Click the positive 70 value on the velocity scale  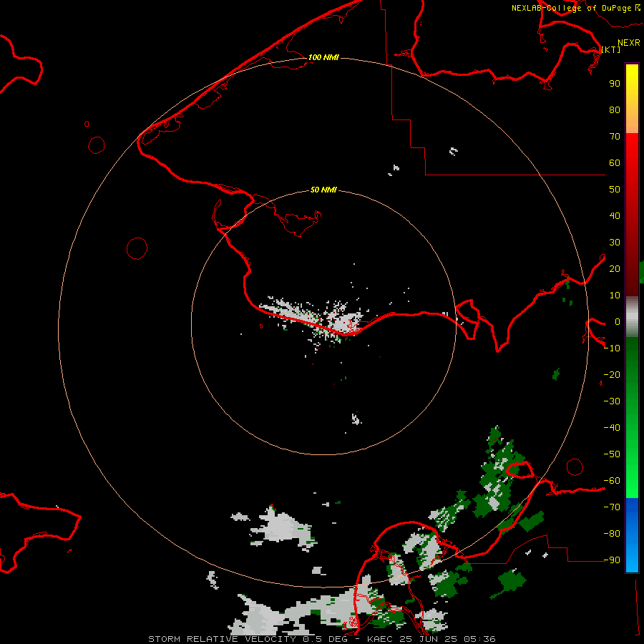click(x=615, y=137)
